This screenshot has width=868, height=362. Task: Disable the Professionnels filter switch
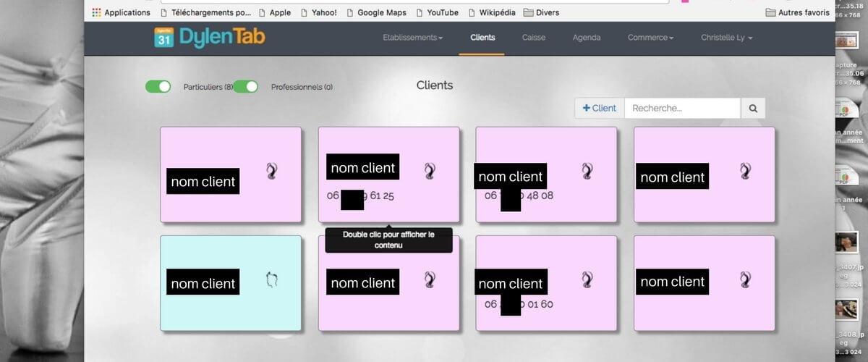(245, 87)
